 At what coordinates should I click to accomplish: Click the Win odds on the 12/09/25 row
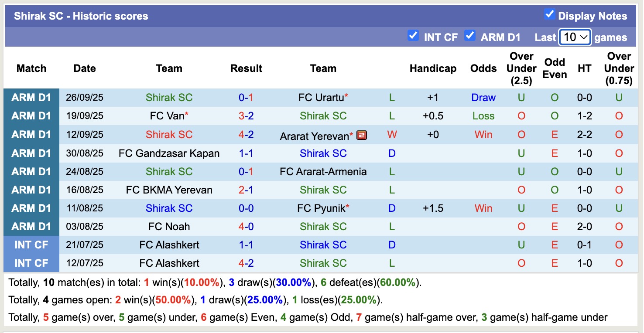pyautogui.click(x=483, y=135)
